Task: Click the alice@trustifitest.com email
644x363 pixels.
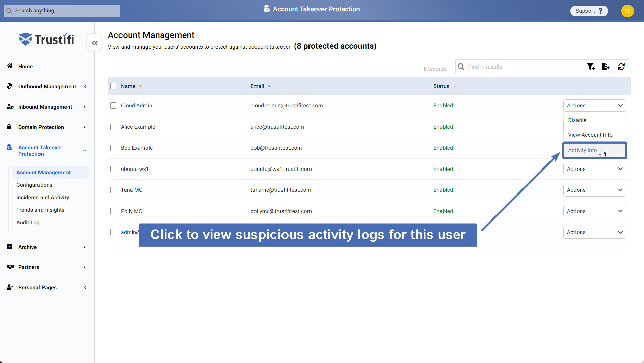Action: click(x=277, y=127)
